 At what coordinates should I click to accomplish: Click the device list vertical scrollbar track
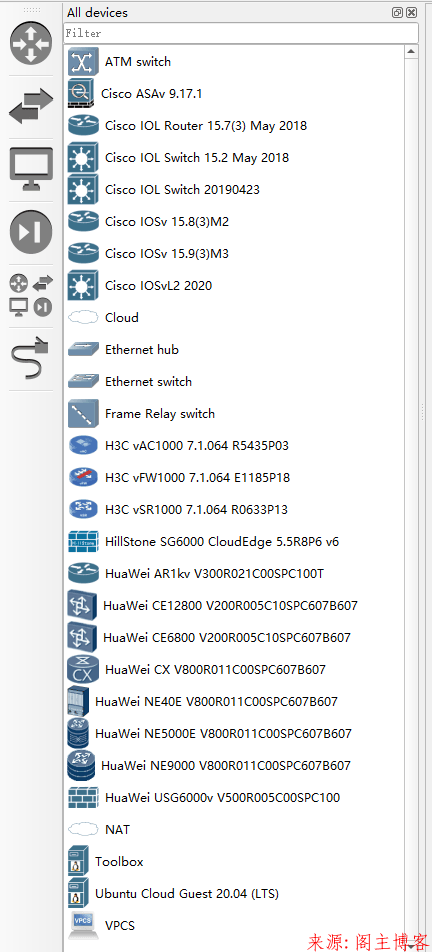(x=411, y=498)
